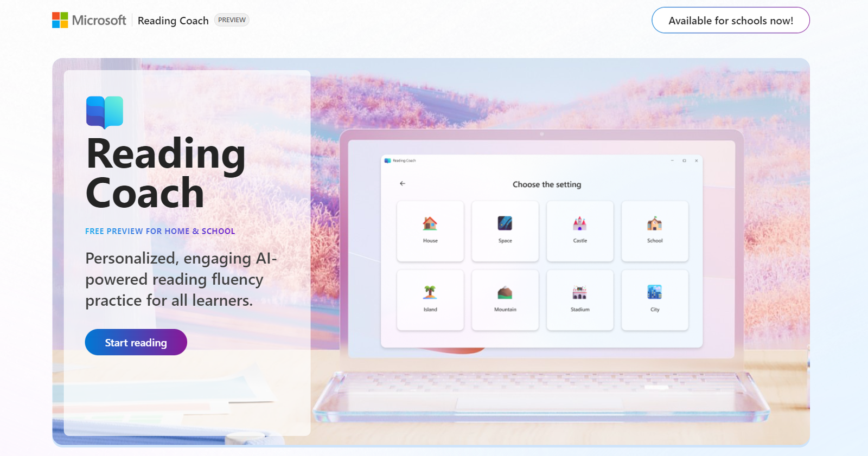Image resolution: width=868 pixels, height=456 pixels.
Task: Click the large 'Reading Coach' hero title
Action: 165,173
